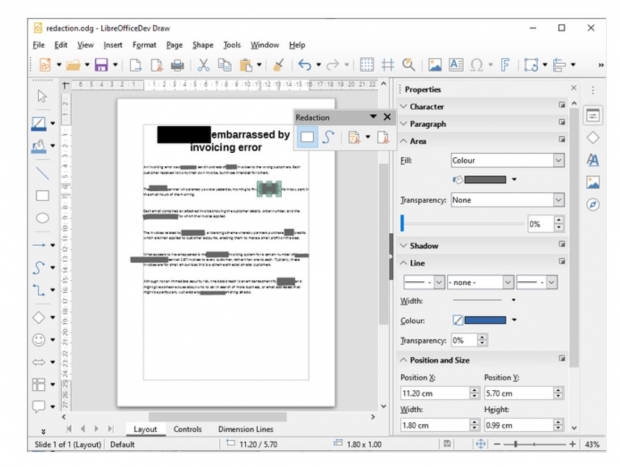
Task: Close the Redaction floating toolbar
Action: (386, 117)
